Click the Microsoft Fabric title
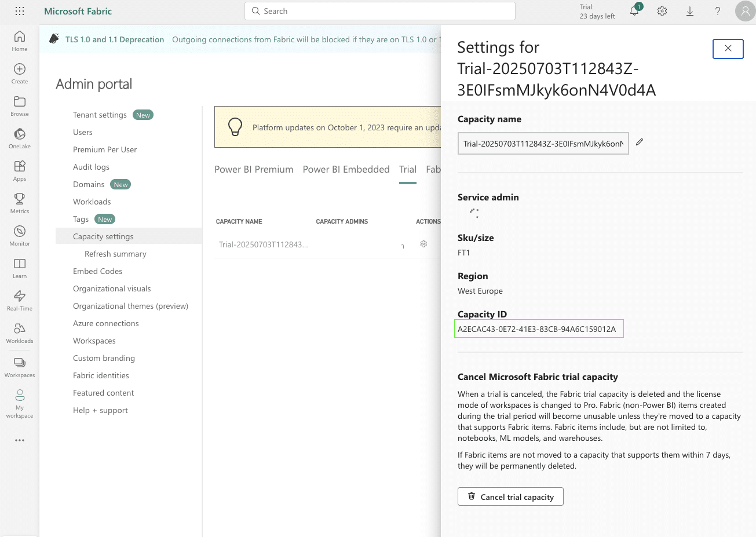Image resolution: width=756 pixels, height=537 pixels. (78, 11)
